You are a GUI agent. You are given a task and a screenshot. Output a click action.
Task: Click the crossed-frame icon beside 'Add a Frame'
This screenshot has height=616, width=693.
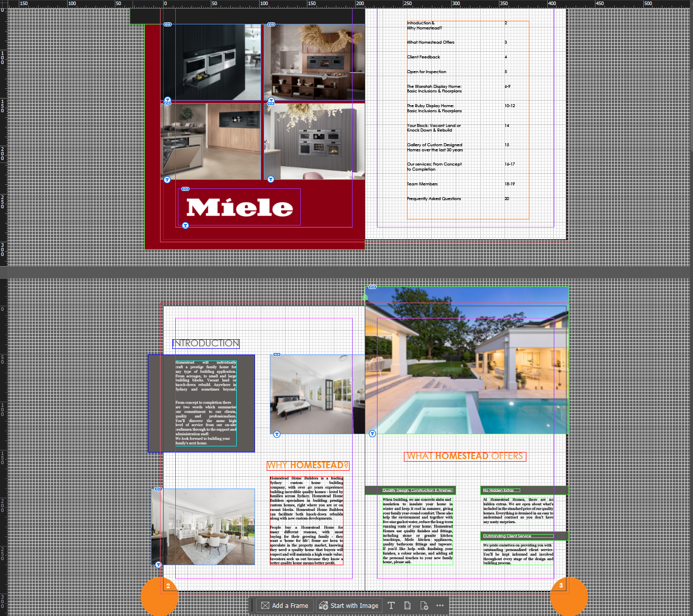(266, 605)
